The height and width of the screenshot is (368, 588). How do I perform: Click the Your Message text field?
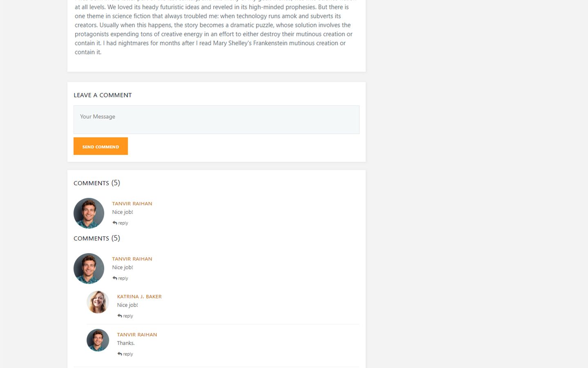[216, 119]
